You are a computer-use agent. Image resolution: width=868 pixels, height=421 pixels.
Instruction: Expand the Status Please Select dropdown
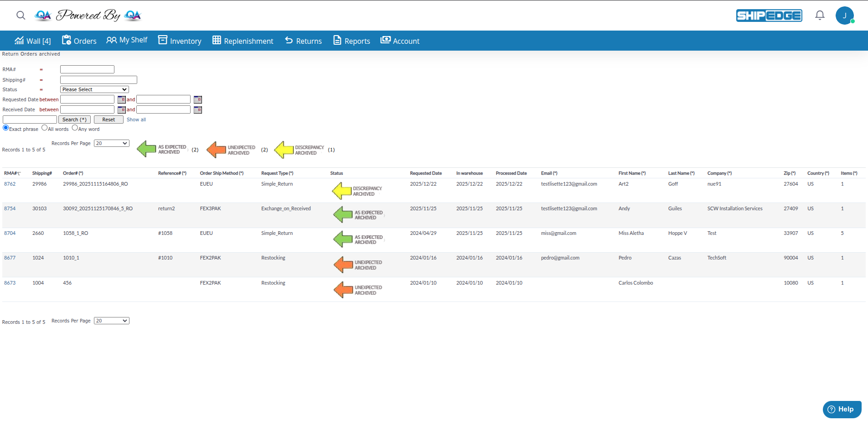pyautogui.click(x=94, y=90)
